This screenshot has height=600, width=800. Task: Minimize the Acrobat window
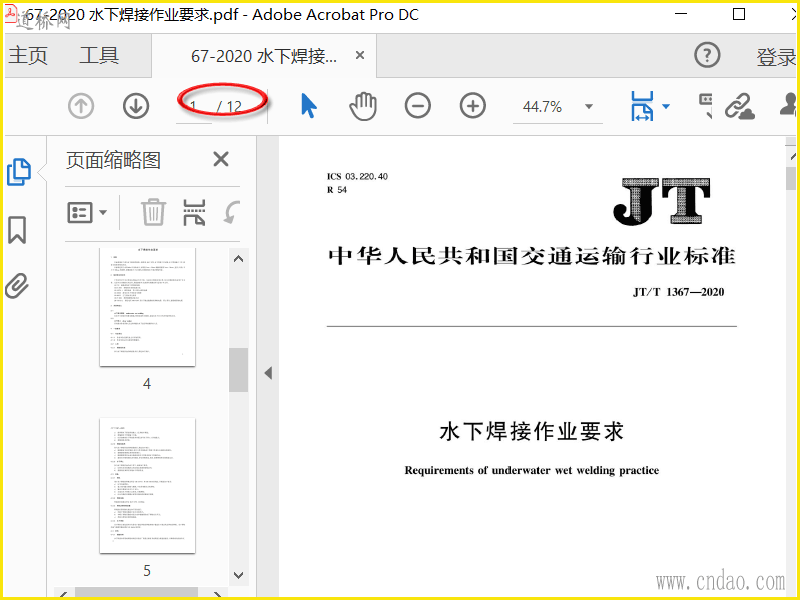681,14
